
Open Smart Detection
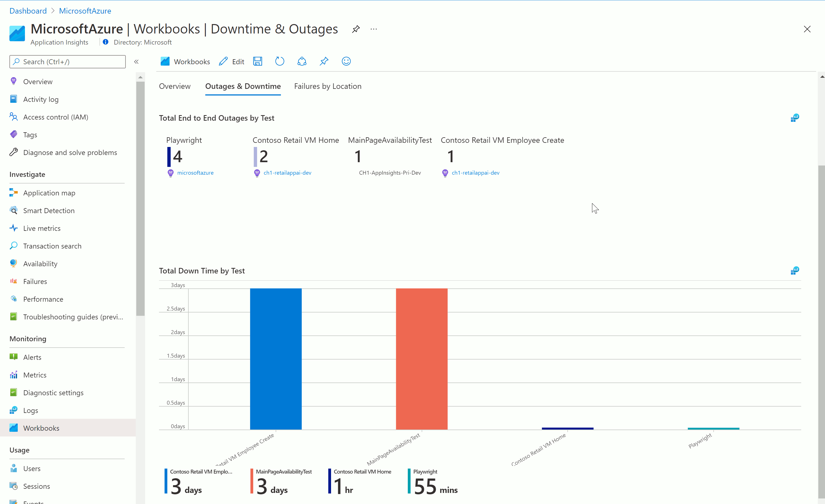(68, 211)
